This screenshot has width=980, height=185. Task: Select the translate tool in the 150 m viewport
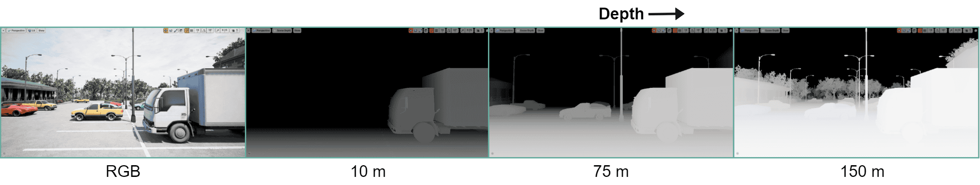(899, 31)
